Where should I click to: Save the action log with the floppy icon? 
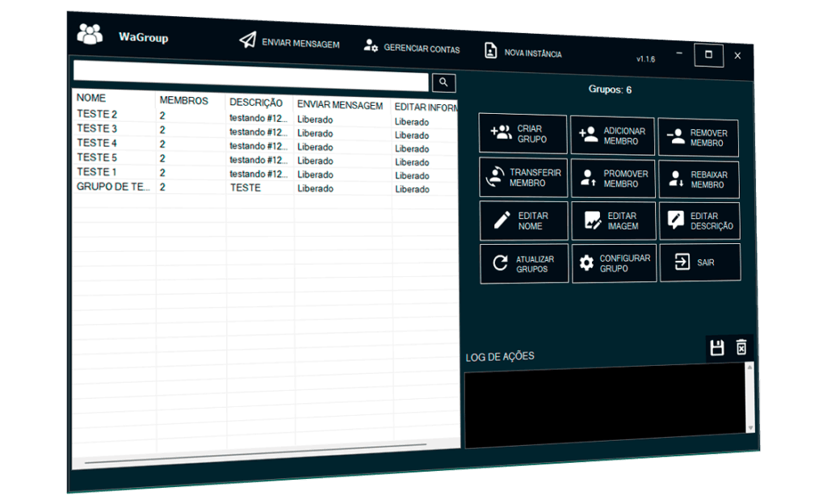click(x=716, y=348)
